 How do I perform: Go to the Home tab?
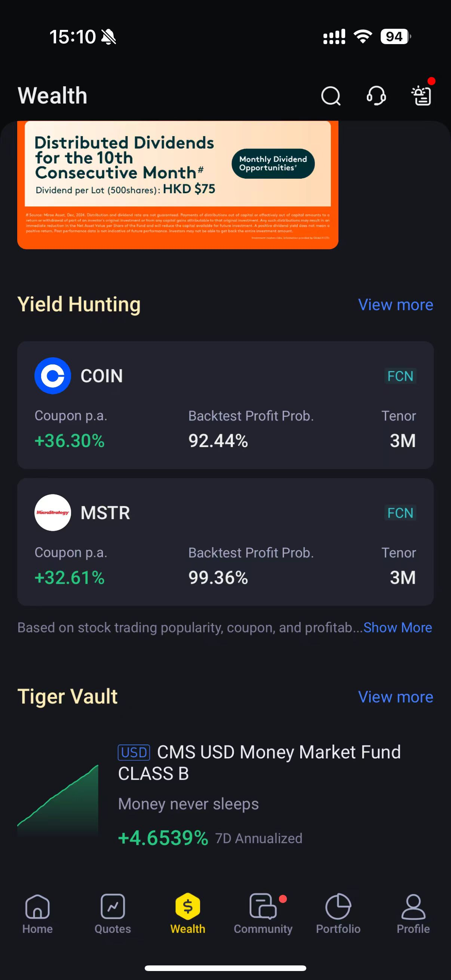pyautogui.click(x=37, y=913)
